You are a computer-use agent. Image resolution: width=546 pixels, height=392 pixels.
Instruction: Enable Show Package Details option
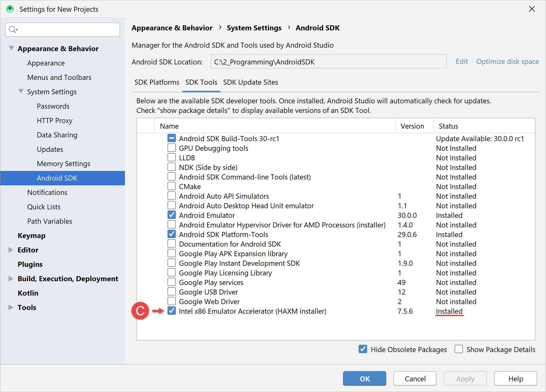click(459, 349)
